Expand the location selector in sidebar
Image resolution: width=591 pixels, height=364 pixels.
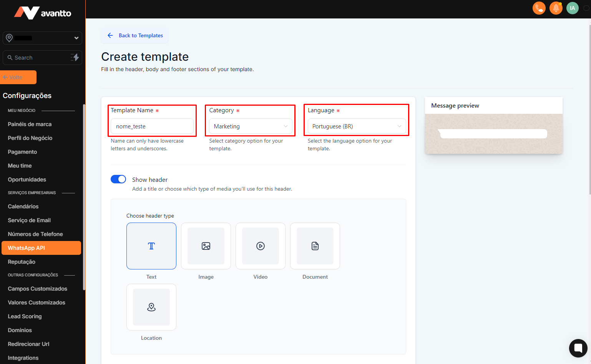[x=42, y=38]
